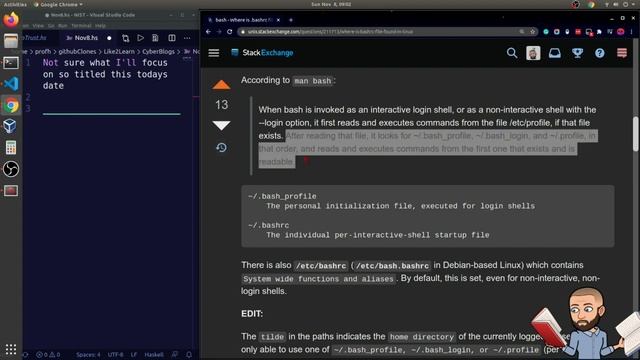Open the help question-mark icon
Screen dimensions: 640x360
(x=600, y=53)
